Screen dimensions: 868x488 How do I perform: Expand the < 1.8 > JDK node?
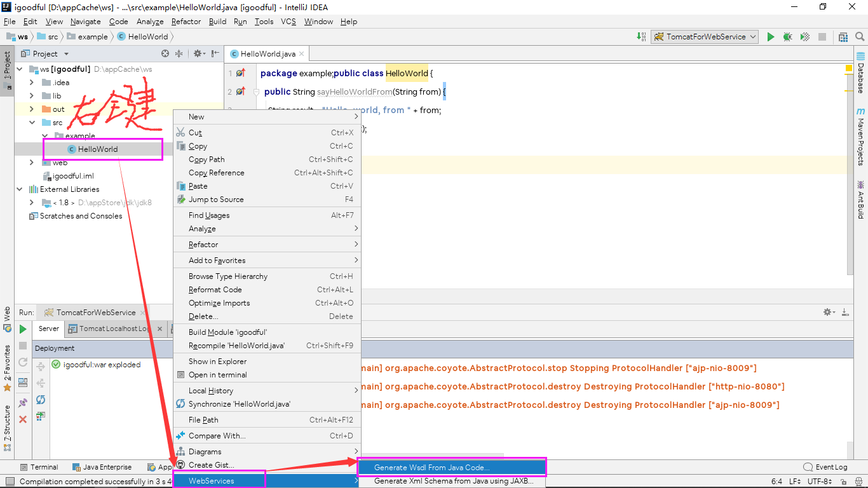[x=32, y=203]
